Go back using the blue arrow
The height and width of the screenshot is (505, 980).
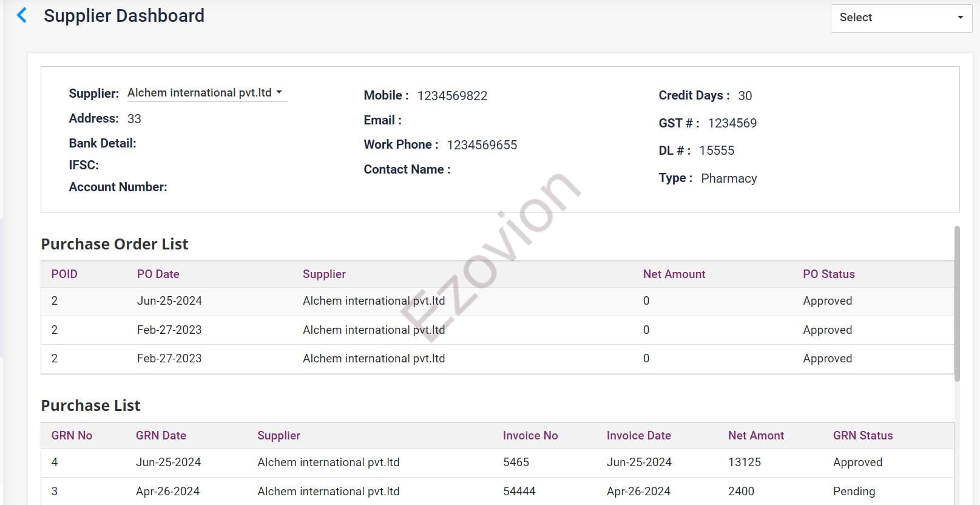(x=22, y=16)
